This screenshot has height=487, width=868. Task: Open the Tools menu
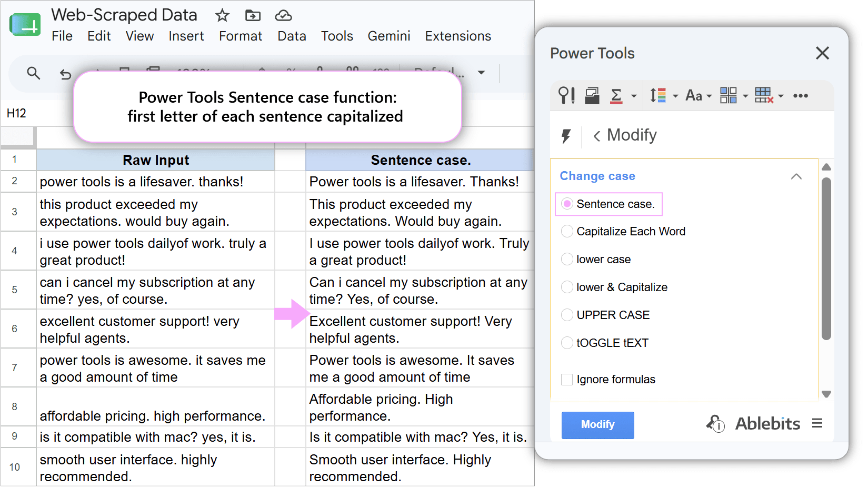click(x=337, y=36)
